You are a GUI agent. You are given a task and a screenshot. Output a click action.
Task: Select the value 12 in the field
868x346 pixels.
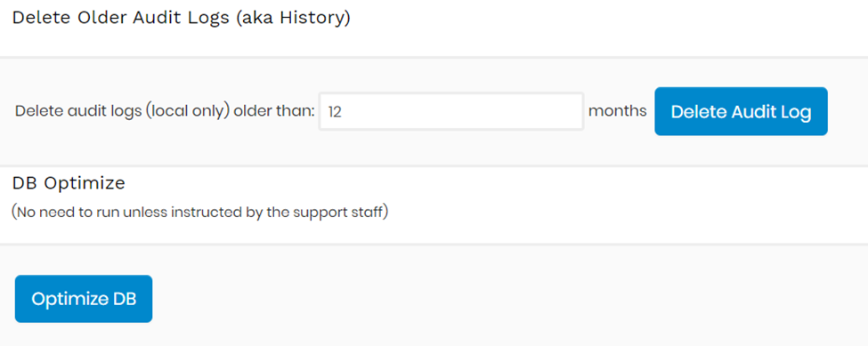tap(335, 112)
